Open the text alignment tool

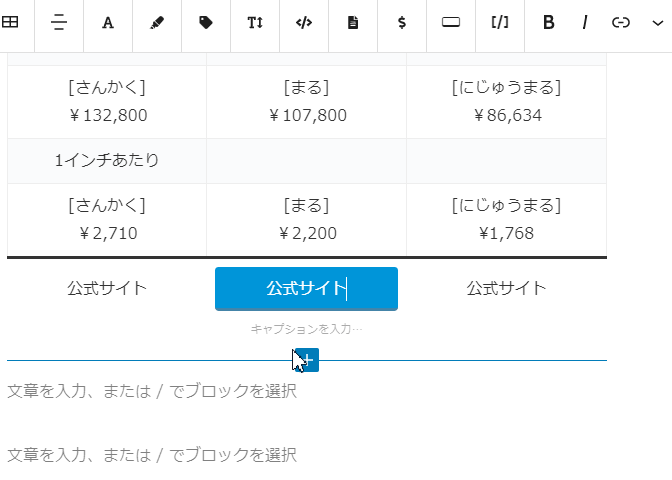pyautogui.click(x=59, y=22)
